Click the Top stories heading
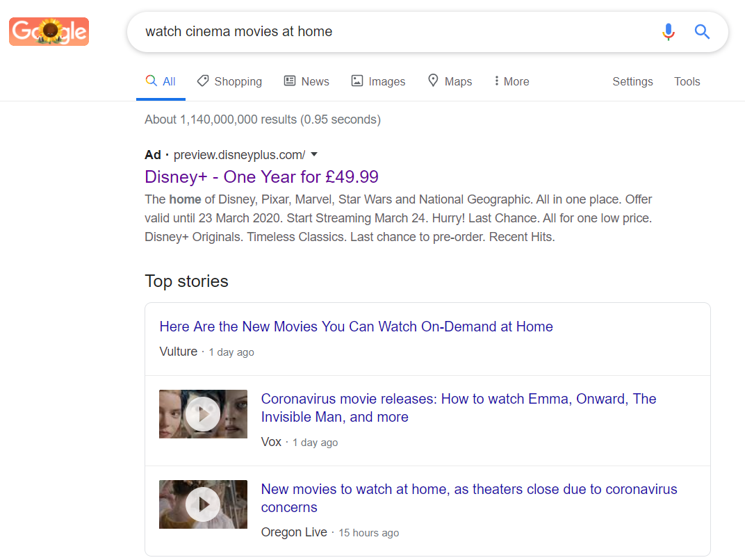Image resolution: width=745 pixels, height=560 pixels. coord(186,281)
